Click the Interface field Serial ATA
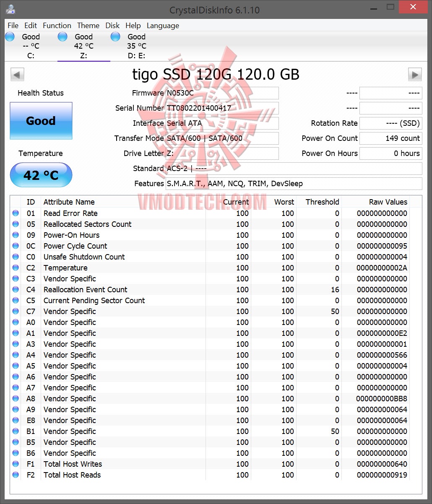 tap(222, 123)
